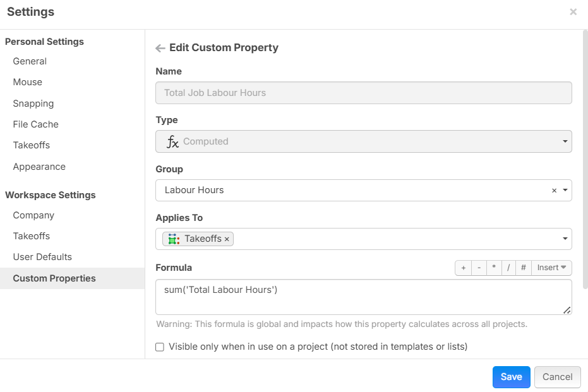588x392 pixels.
Task: Click the hash symbol formula button
Action: 524,268
